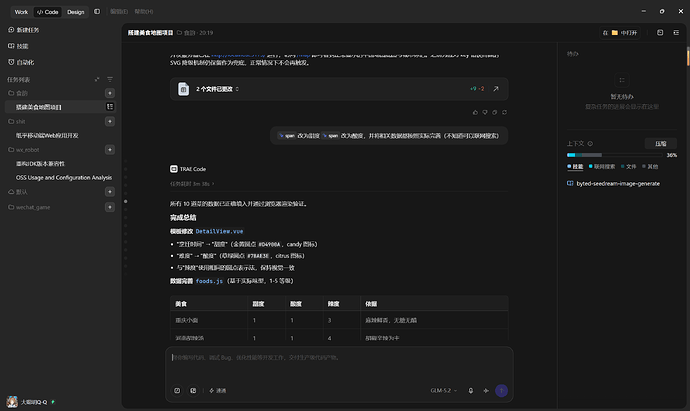Click the sparkle optimize-prompt icon

click(486, 391)
